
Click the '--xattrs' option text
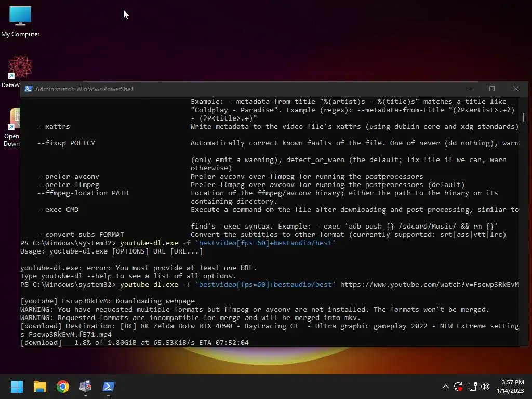54,127
